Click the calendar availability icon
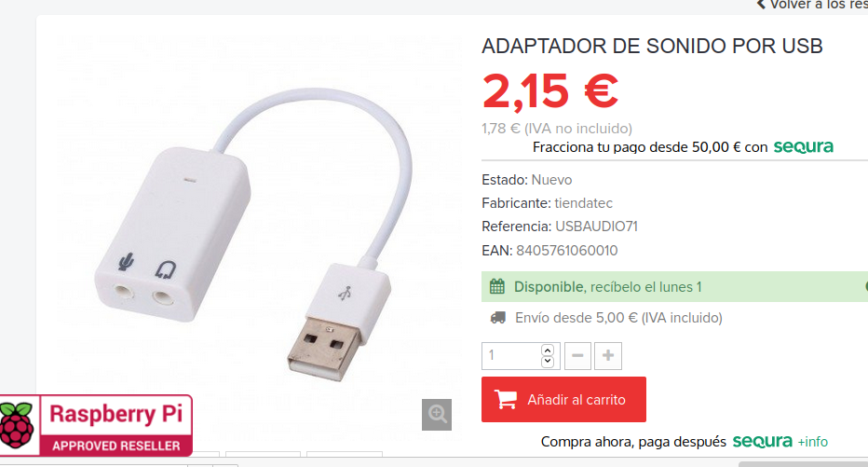This screenshot has width=868, height=467. click(497, 286)
